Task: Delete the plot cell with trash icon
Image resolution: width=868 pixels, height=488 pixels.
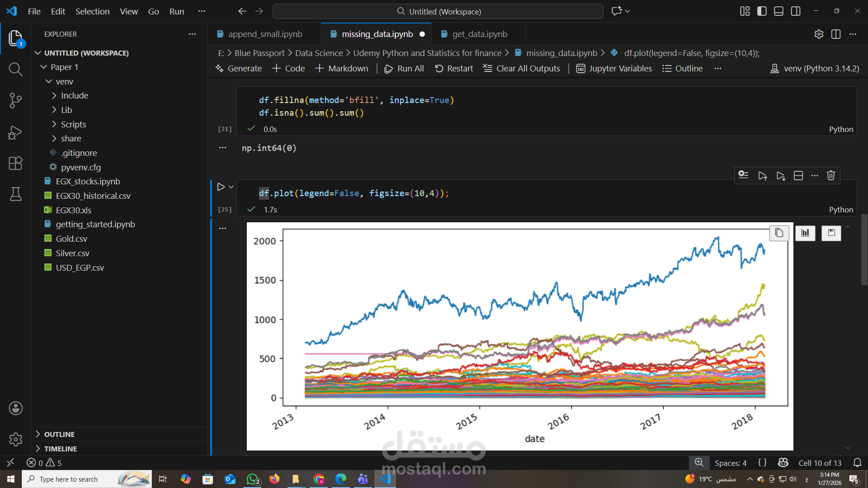Action: coord(830,176)
